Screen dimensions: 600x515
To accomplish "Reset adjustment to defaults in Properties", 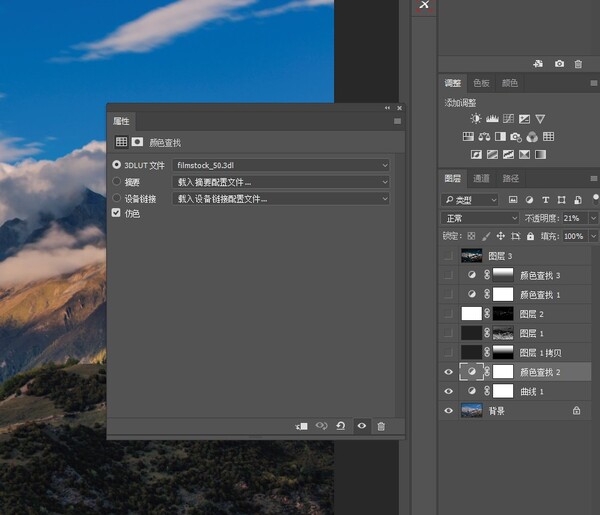I will tap(341, 426).
